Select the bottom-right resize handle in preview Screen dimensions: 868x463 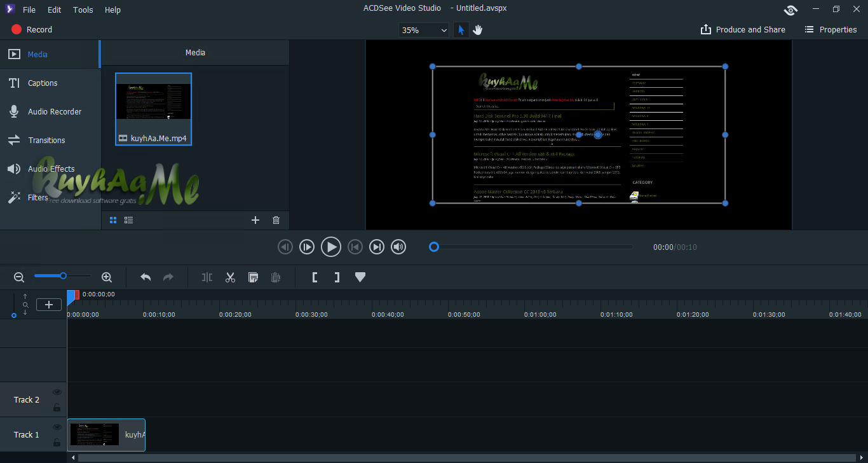(725, 203)
